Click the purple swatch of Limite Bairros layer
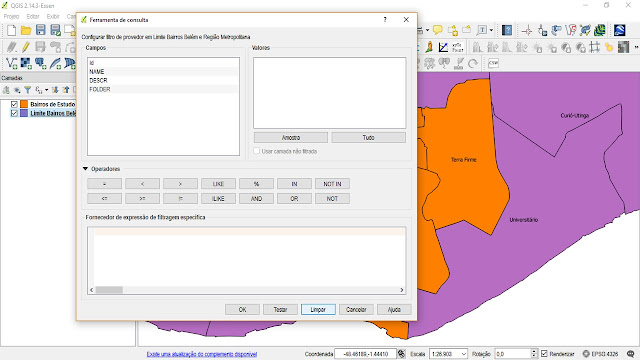Screen dimensions: 640x360 24,113
